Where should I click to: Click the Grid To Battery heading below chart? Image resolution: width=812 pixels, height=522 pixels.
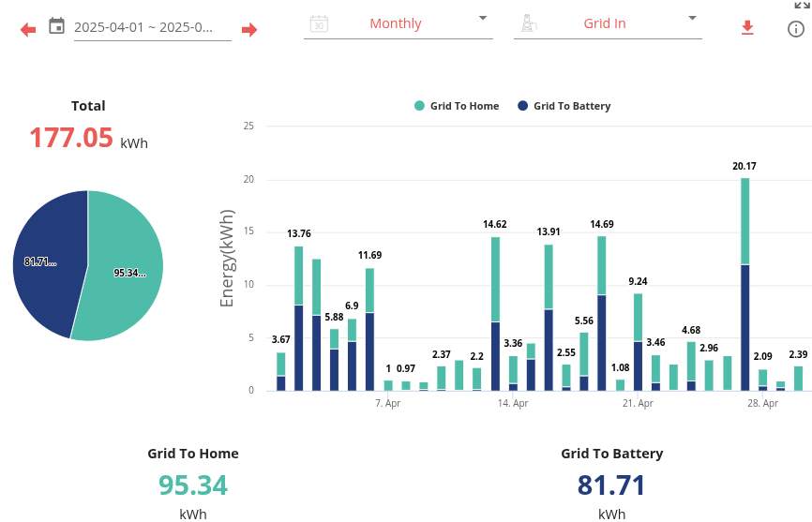(612, 454)
